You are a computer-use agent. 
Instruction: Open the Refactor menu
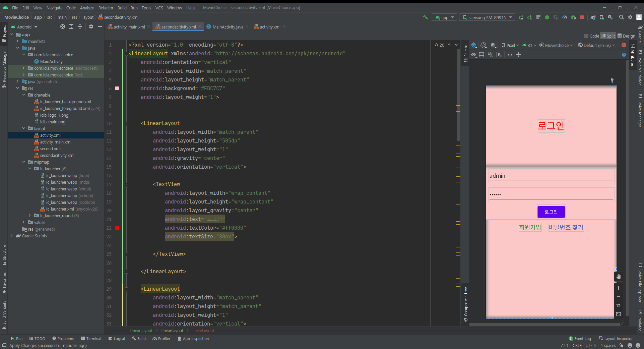click(x=106, y=8)
